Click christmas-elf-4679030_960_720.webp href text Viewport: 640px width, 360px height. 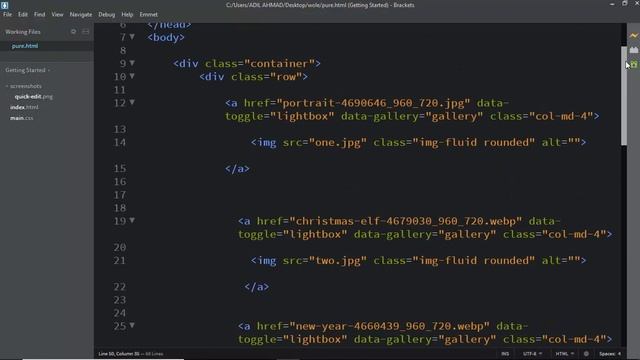tap(405, 221)
